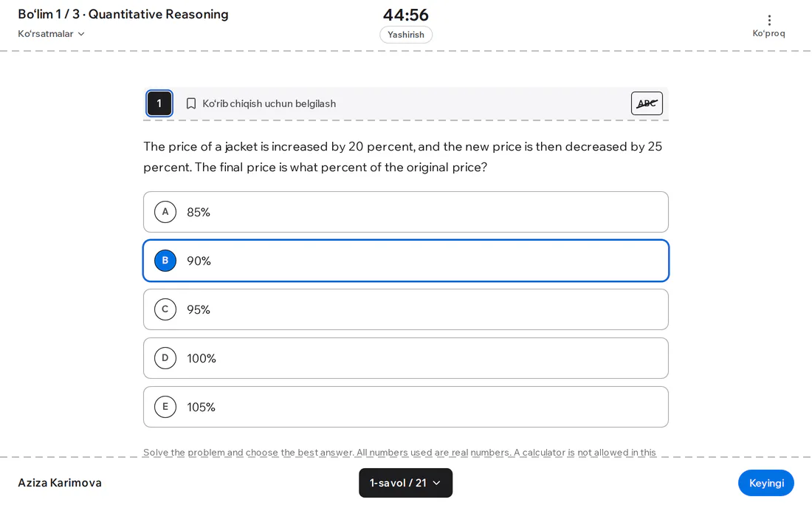Click the Ko'rib chiqish uchun belgilash label

pyautogui.click(x=269, y=103)
